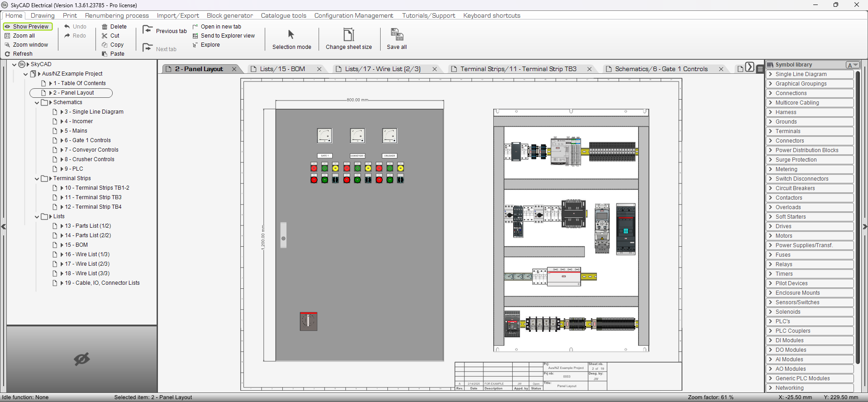868x402 pixels.
Task: Open the Catalogue tools menu
Action: (x=283, y=15)
